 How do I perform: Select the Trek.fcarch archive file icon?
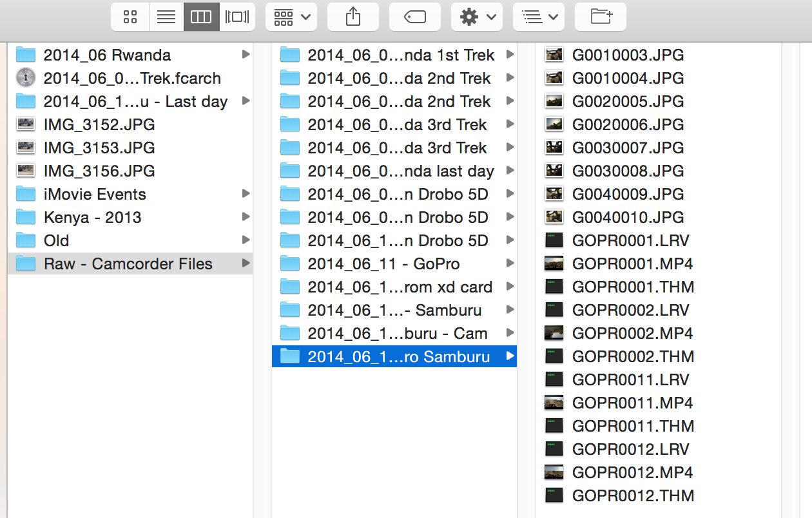pos(25,78)
